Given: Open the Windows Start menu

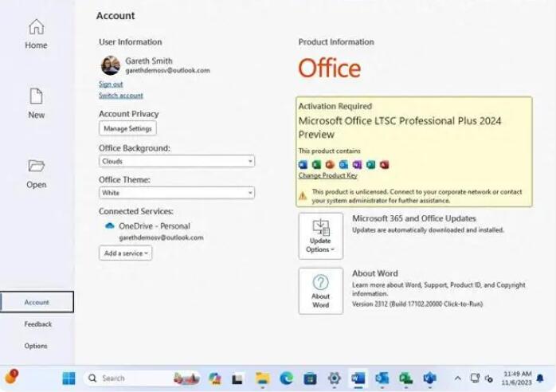Looking at the screenshot, I should (69, 378).
